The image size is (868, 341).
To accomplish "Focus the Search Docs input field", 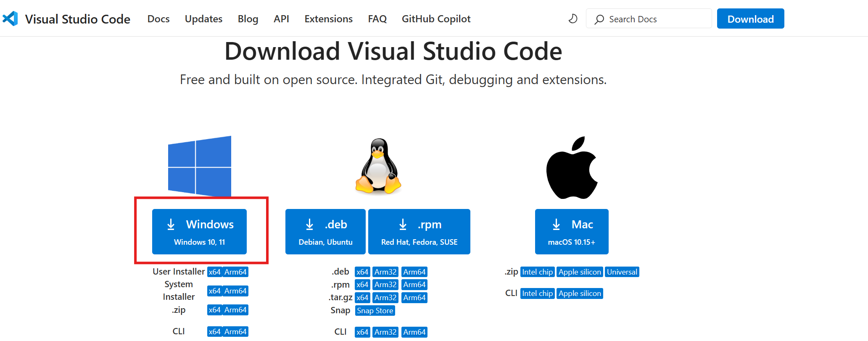I will [x=649, y=19].
